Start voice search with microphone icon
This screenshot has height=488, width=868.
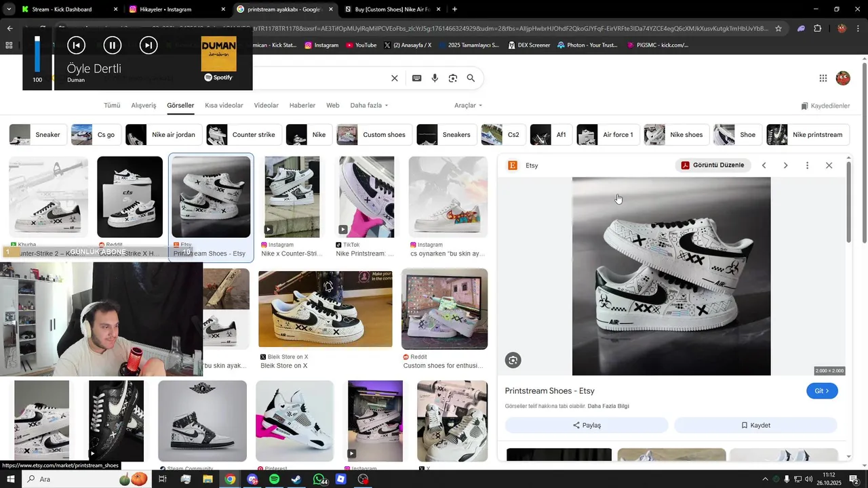click(435, 78)
